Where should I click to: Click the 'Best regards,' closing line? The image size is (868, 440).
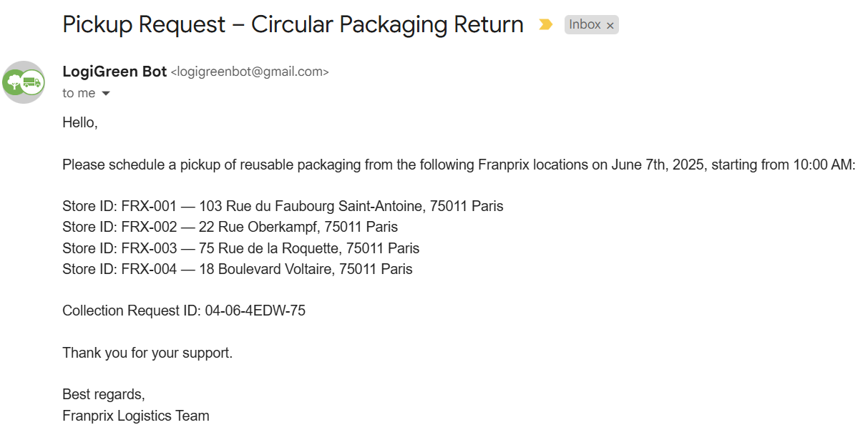(x=104, y=394)
